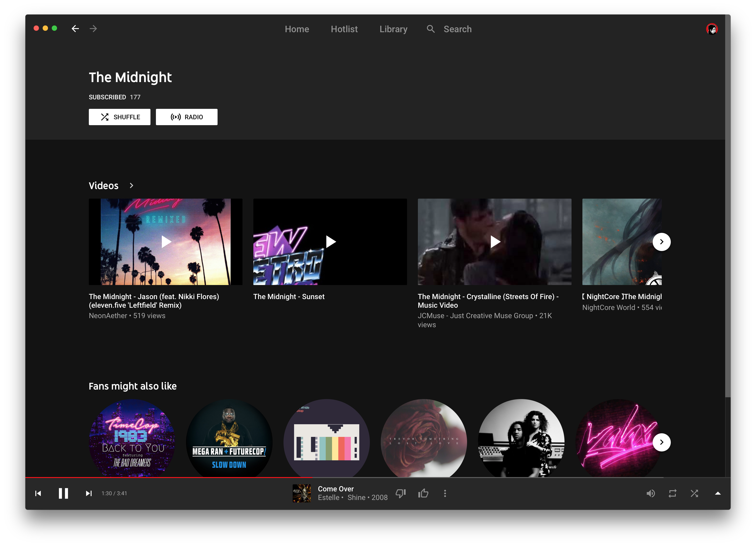The width and height of the screenshot is (756, 546).
Task: Click the RADIO button
Action: [187, 117]
